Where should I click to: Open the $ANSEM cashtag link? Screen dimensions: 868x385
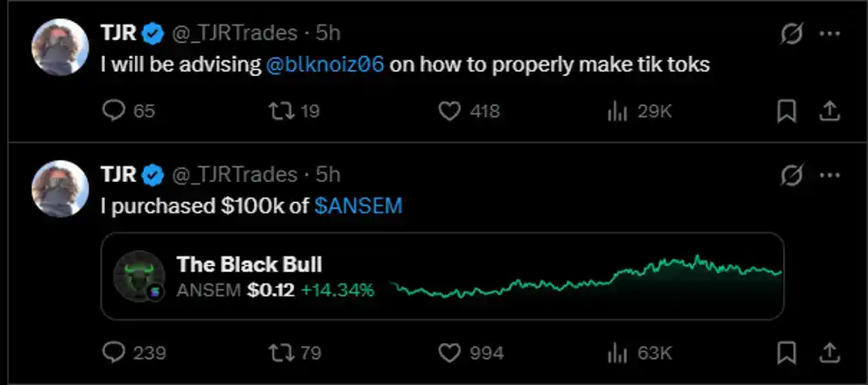(358, 206)
